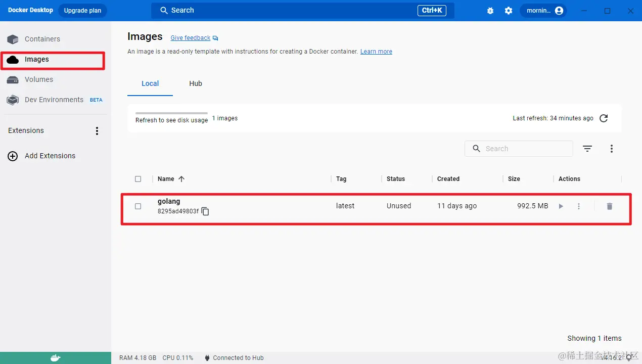Copy image ID 8295ad49803f icon
642x364 pixels.
[x=205, y=211]
